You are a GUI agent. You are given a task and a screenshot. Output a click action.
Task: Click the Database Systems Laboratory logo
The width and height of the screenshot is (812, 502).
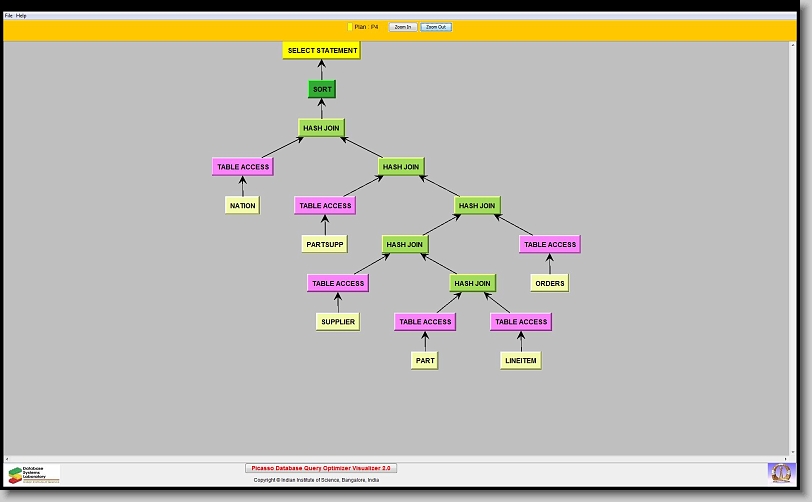click(x=34, y=474)
